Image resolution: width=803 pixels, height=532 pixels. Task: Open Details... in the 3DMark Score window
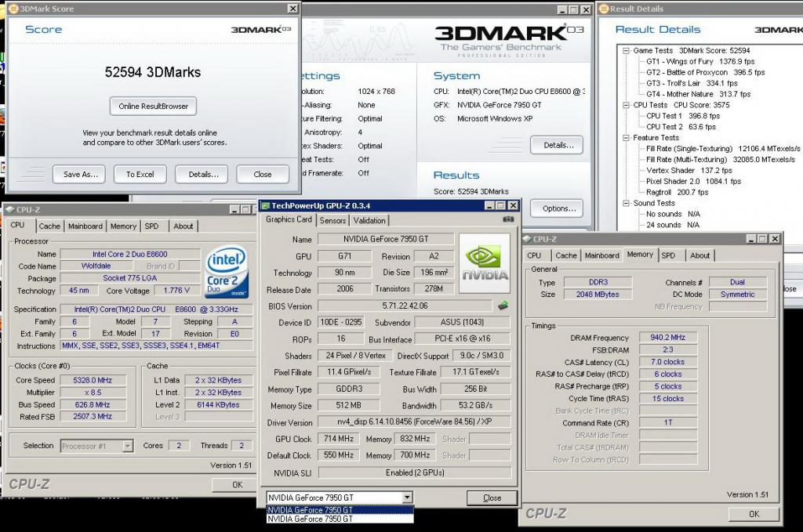(203, 175)
